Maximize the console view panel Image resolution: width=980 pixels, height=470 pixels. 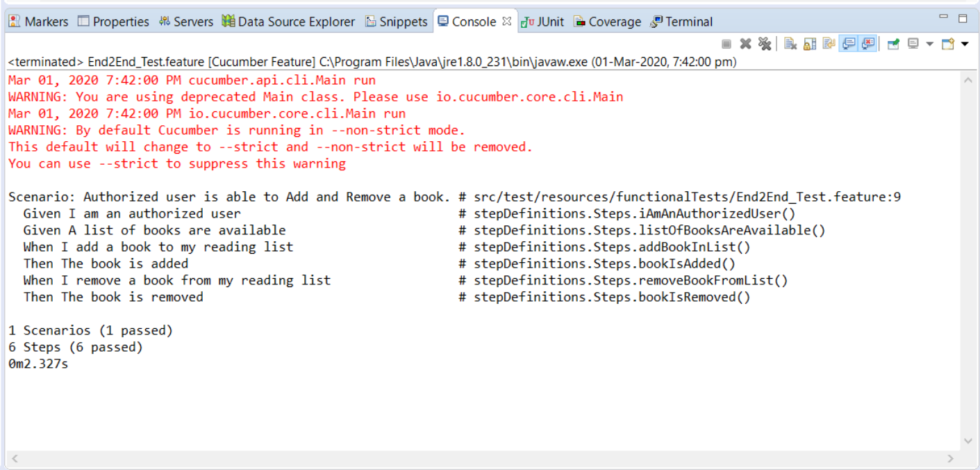point(963,18)
